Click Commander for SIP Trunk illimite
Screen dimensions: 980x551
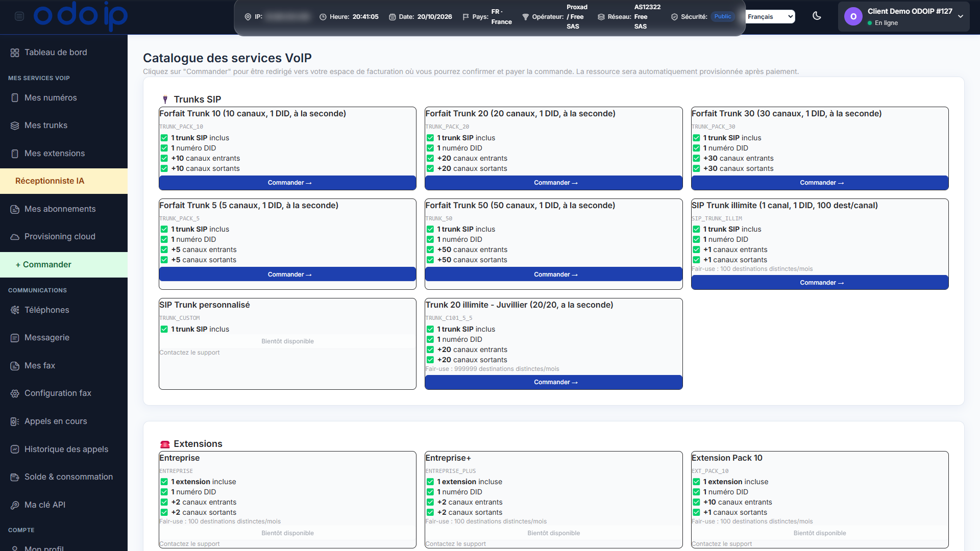[820, 283]
